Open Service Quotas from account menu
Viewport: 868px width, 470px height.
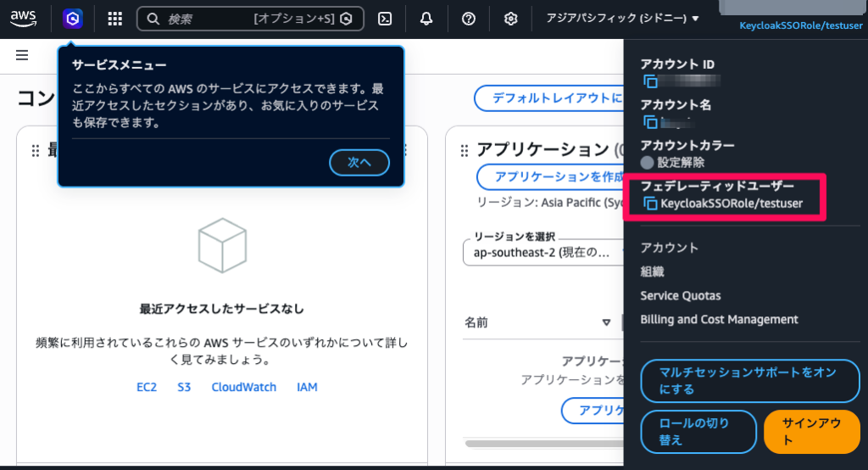pyautogui.click(x=681, y=296)
